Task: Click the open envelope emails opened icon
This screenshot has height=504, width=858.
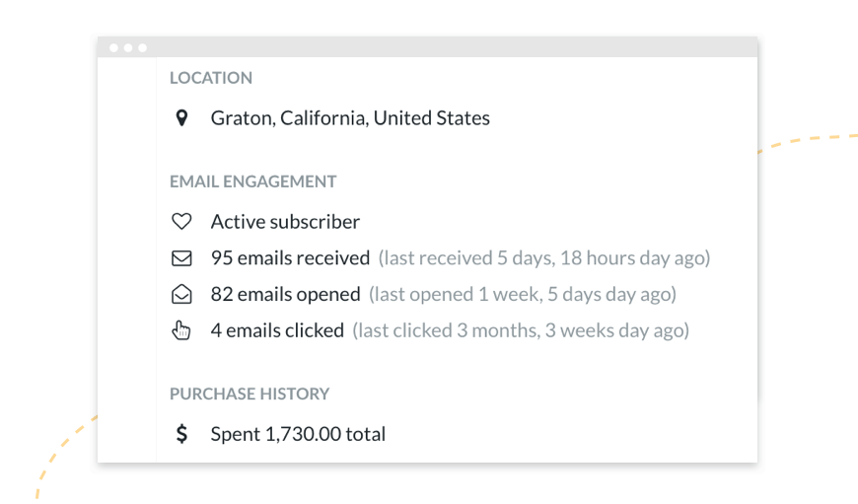Action: [181, 294]
